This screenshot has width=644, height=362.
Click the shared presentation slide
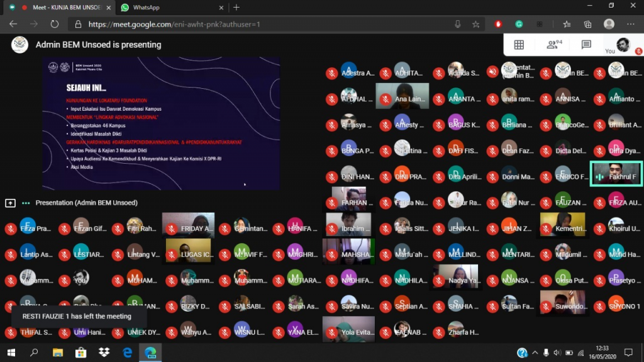(x=161, y=123)
